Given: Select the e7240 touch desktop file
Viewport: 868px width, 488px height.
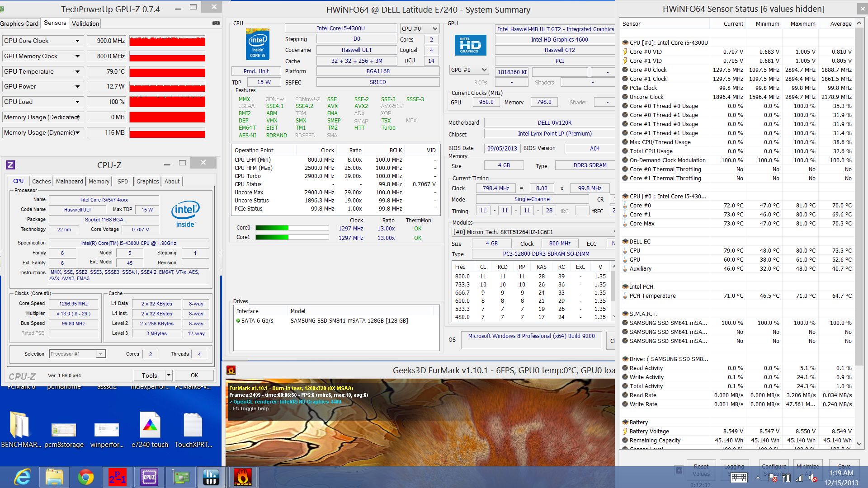Looking at the screenshot, I should [x=150, y=430].
